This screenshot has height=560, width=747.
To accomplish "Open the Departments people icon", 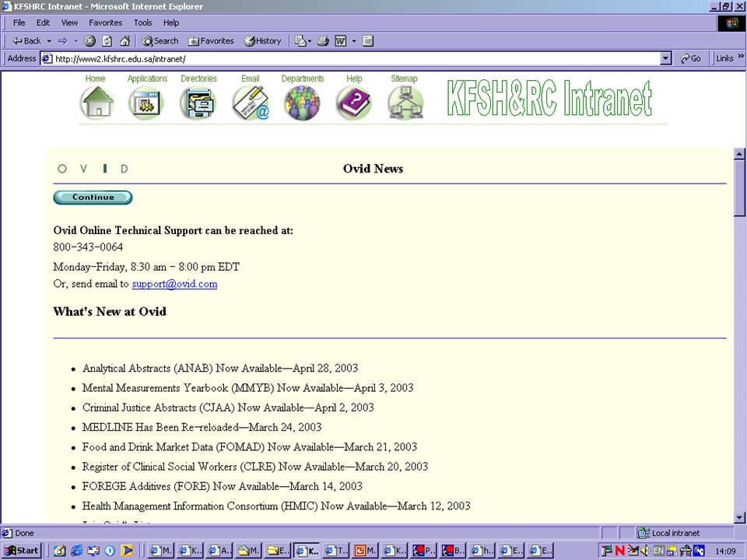I will point(302,103).
